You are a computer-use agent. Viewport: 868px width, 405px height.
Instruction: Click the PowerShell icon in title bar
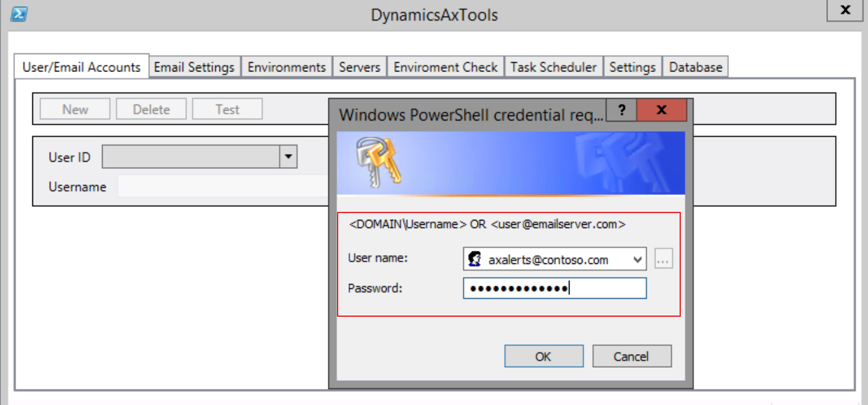point(19,14)
